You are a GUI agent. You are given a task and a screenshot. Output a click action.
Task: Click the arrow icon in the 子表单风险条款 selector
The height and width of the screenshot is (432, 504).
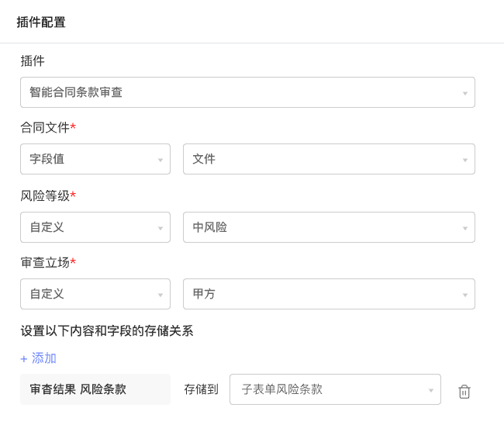click(x=431, y=390)
